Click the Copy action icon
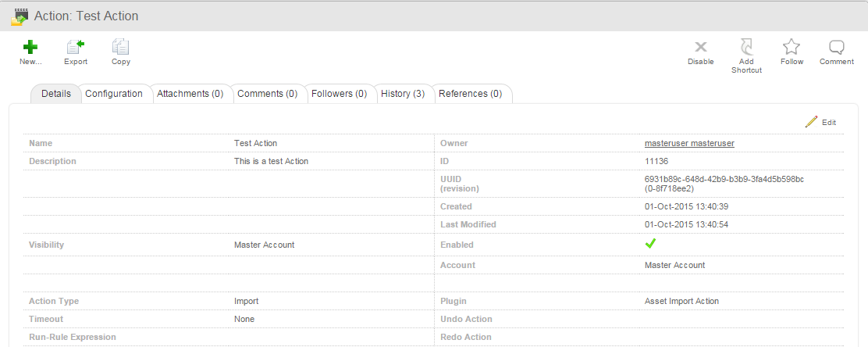This screenshot has height=347, width=868. point(121,48)
